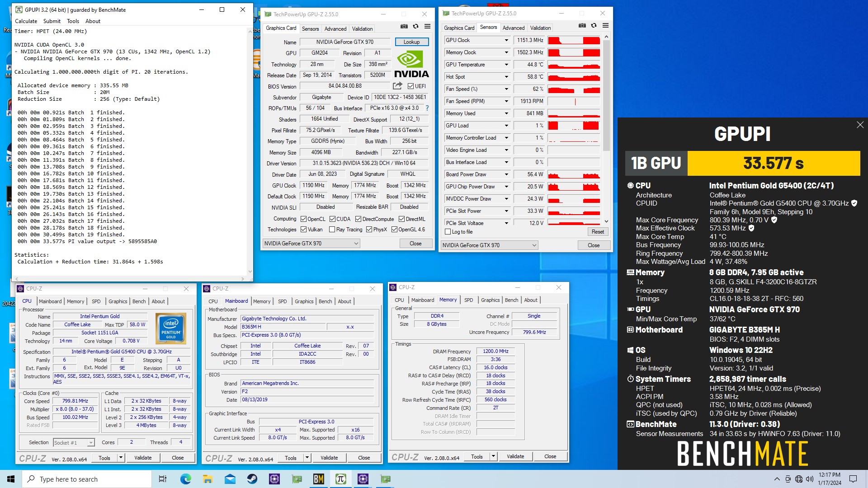The height and width of the screenshot is (488, 868).
Task: Close the BenchMate result panel with X
Action: coord(860,125)
